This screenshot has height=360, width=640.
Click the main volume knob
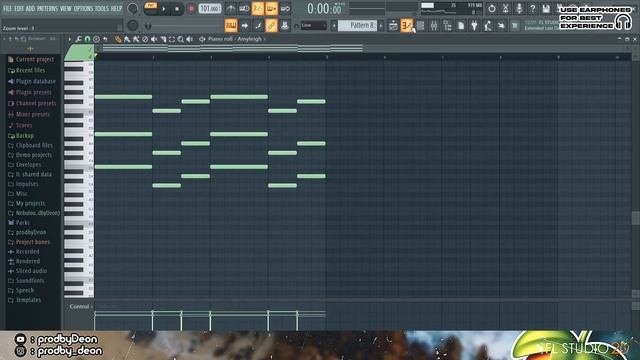132,8
